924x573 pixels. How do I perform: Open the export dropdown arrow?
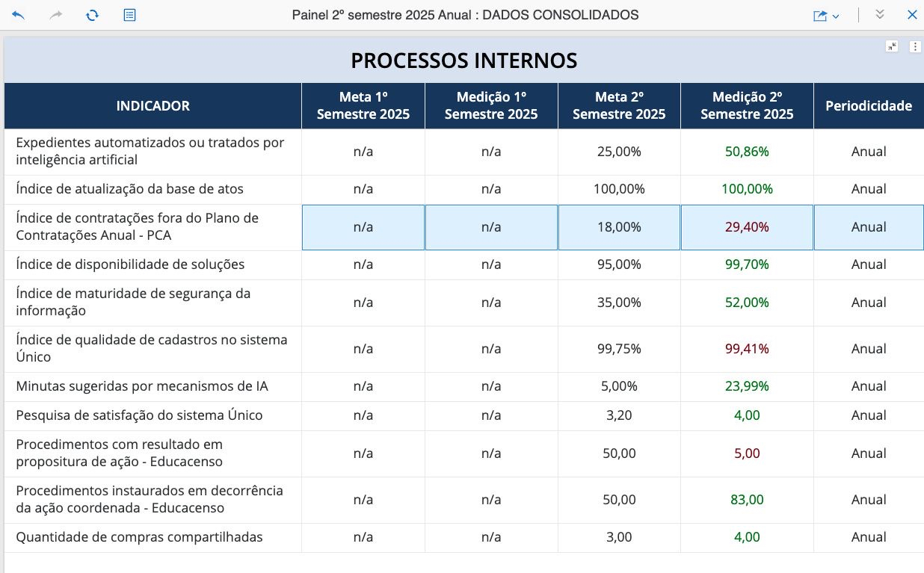point(836,16)
